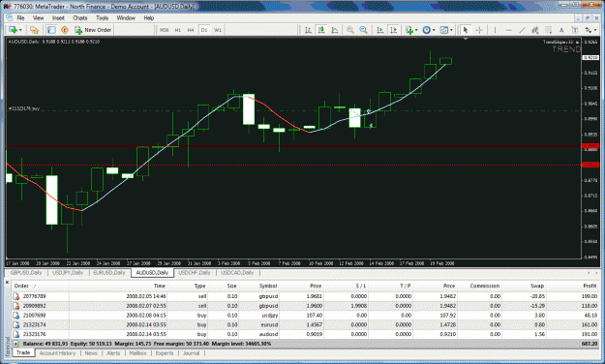Click the orange diamond MetaEditor icon
Image resolution: width=605 pixels, height=364 pixels.
point(65,30)
